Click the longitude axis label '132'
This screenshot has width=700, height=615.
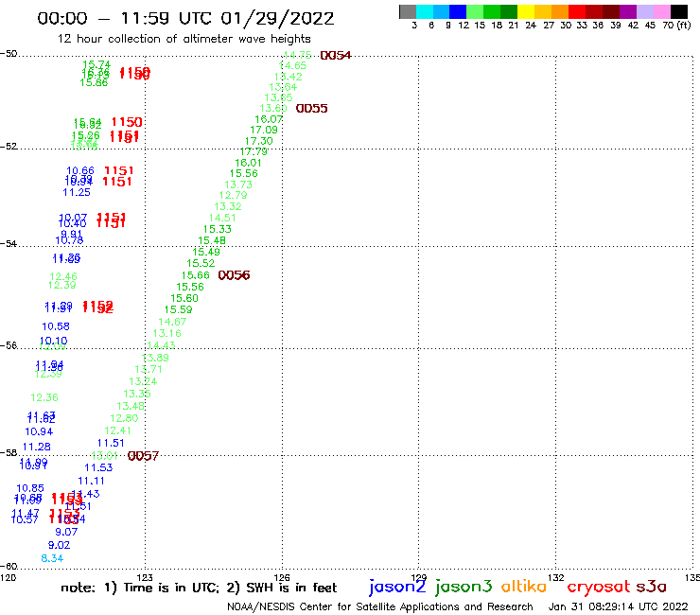(x=556, y=578)
